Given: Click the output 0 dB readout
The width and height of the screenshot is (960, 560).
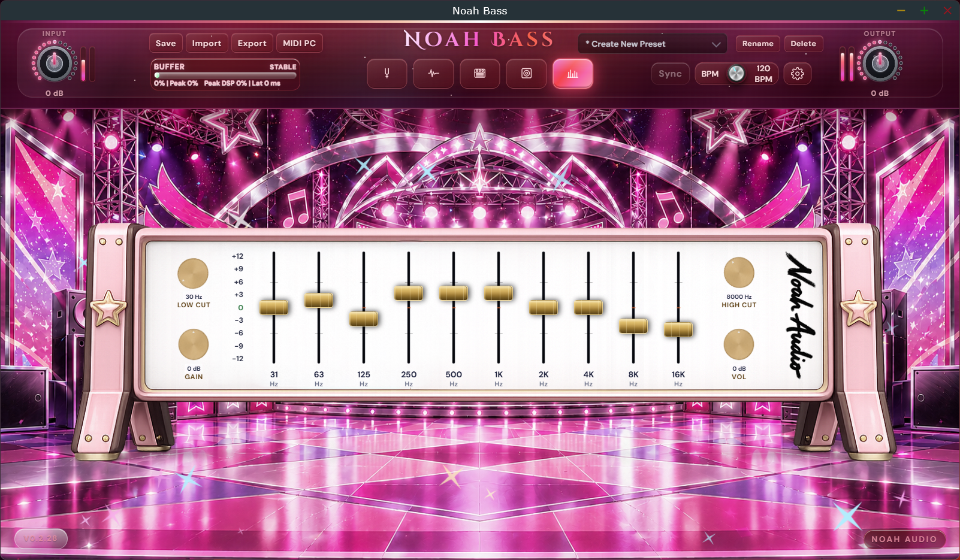Looking at the screenshot, I should coord(880,93).
